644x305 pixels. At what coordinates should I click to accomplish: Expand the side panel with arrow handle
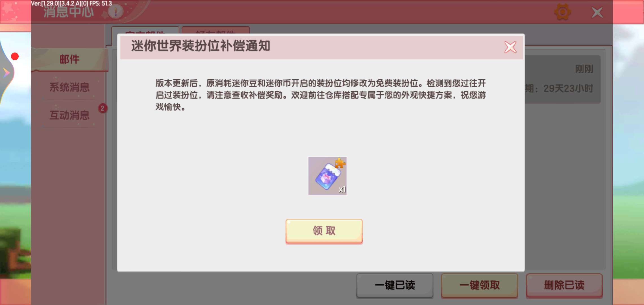click(6, 73)
